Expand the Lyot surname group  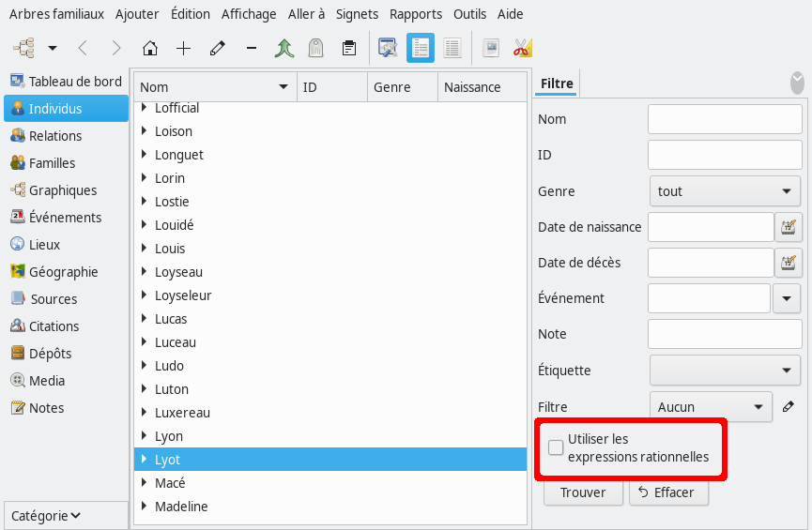tap(145, 460)
